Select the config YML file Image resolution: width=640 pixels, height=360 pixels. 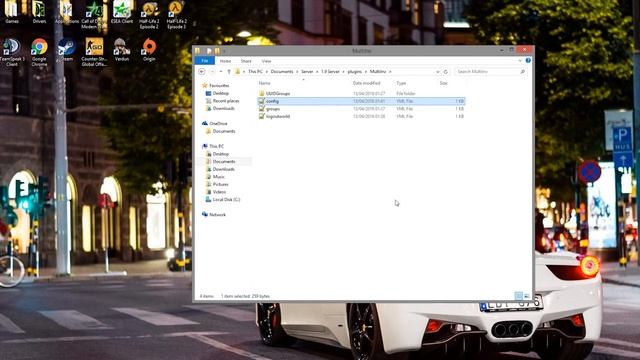pyautogui.click(x=361, y=101)
